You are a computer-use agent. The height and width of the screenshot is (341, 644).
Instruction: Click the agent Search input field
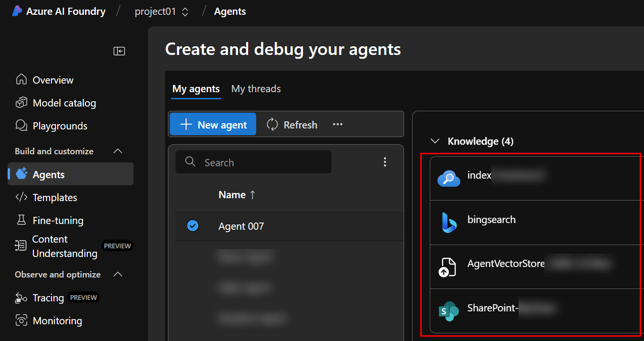click(260, 162)
